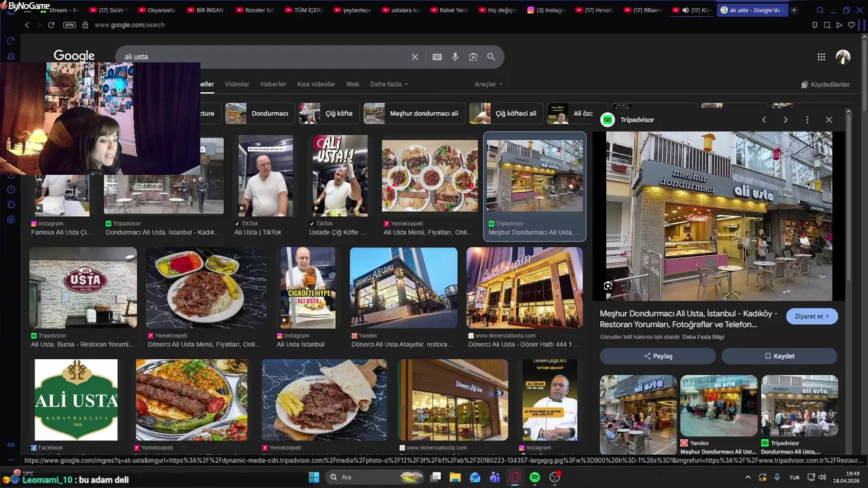The width and height of the screenshot is (868, 488).
Task: Switch to the Haberler tab
Action: pos(273,84)
